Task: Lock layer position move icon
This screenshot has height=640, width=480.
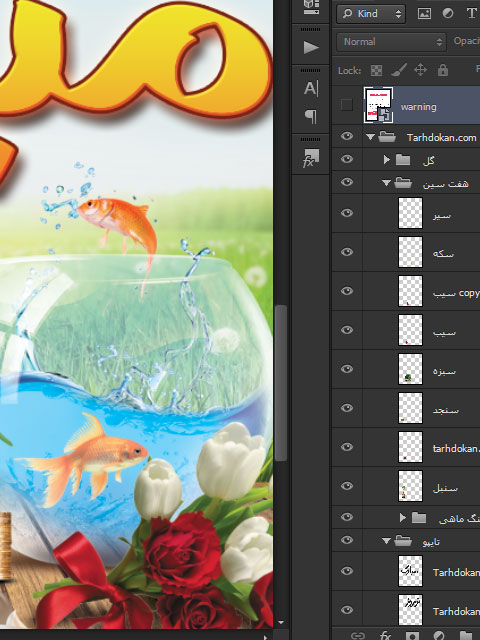Action: [x=420, y=70]
